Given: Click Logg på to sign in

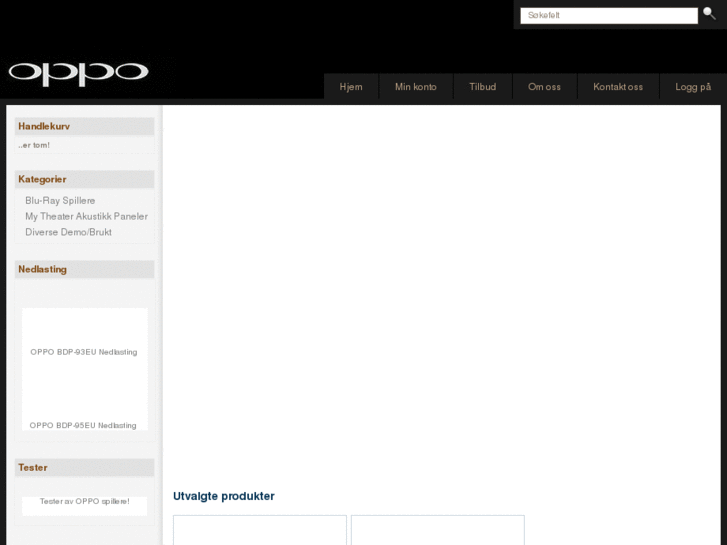Looking at the screenshot, I should 693,87.
